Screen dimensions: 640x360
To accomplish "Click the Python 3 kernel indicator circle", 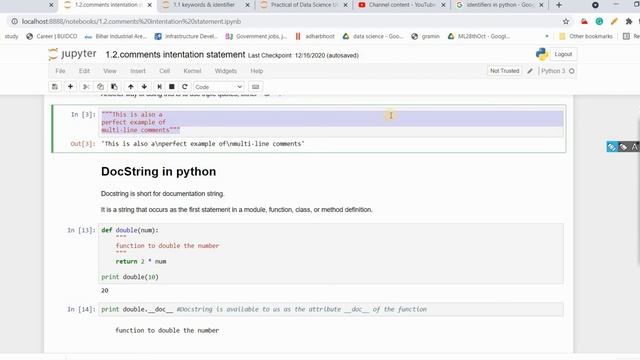I will click(x=572, y=71).
